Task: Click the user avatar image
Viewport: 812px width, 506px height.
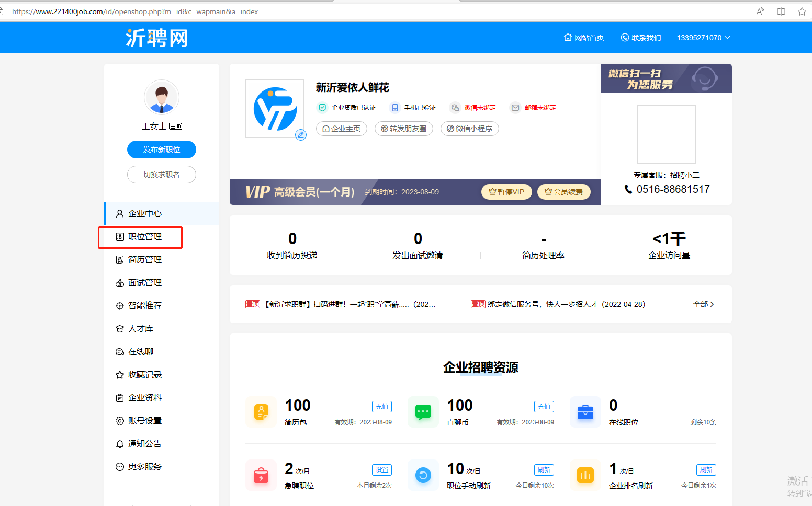Action: (x=162, y=97)
